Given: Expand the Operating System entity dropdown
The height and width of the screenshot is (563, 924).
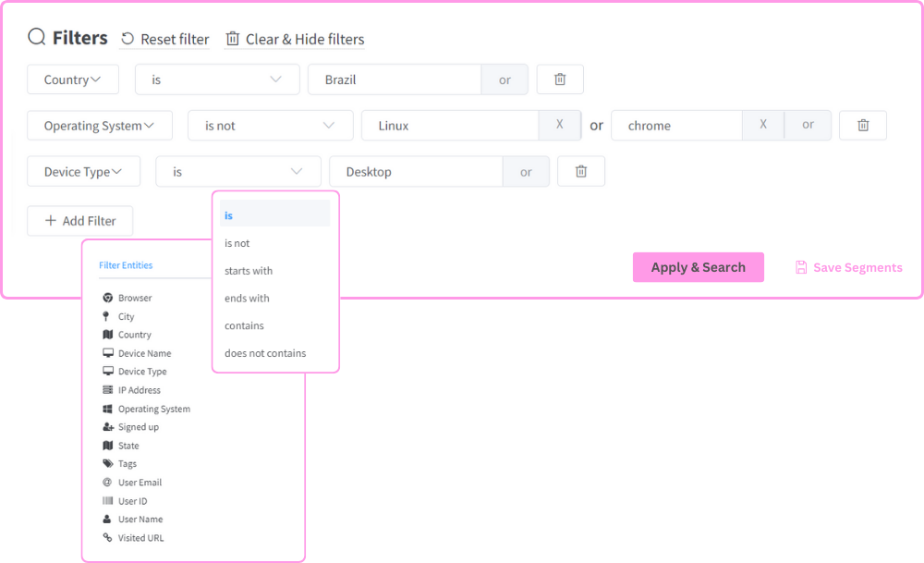Looking at the screenshot, I should tap(100, 126).
